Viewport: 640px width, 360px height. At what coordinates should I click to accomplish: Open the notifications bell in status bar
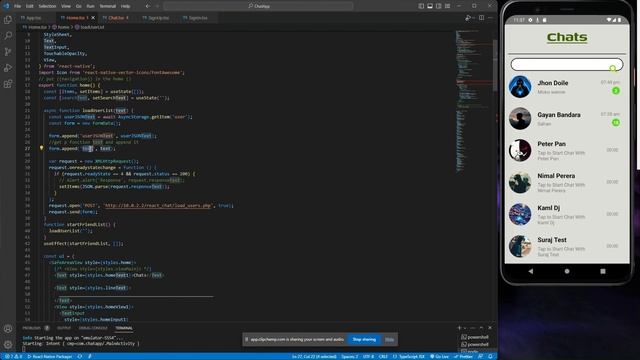[x=490, y=356]
